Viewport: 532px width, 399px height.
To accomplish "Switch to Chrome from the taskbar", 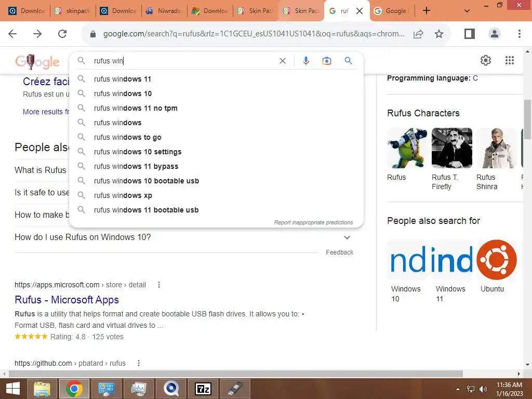I will pos(74,389).
